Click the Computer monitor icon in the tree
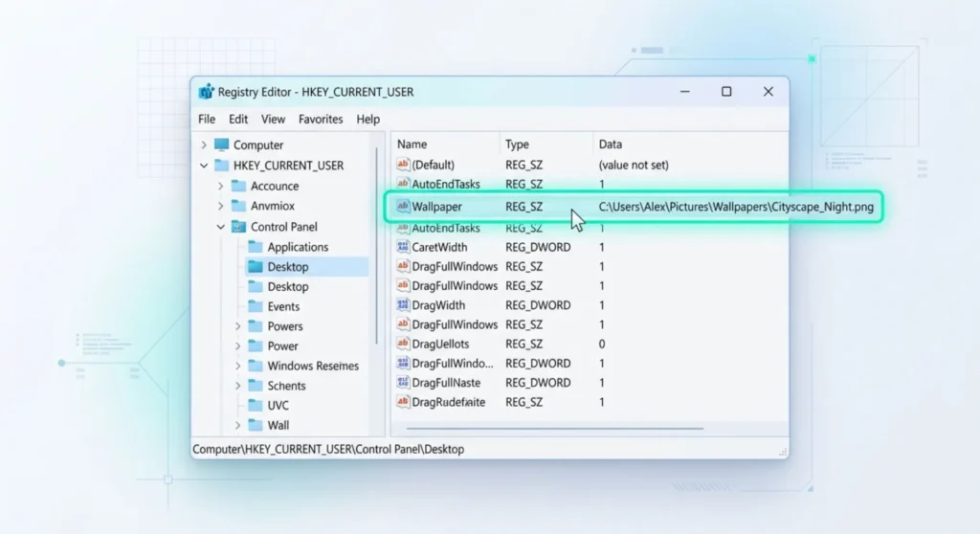Viewport: 980px width, 534px height. click(221, 145)
